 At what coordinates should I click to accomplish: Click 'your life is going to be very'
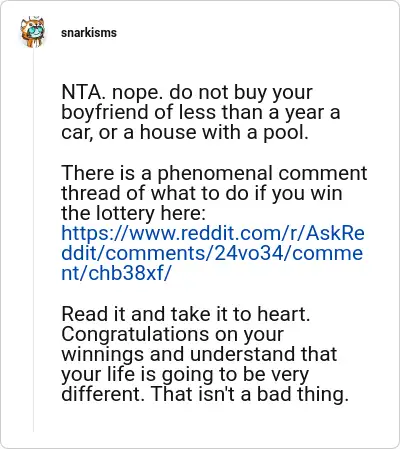coord(185,374)
